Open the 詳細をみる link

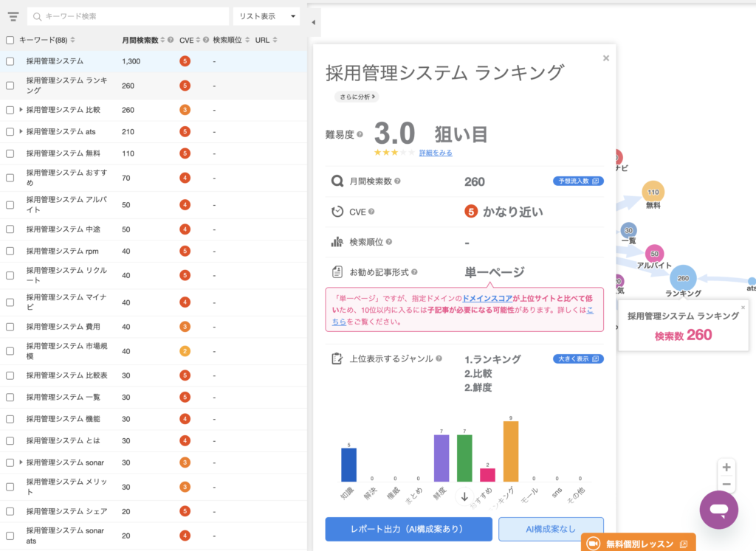(x=436, y=153)
